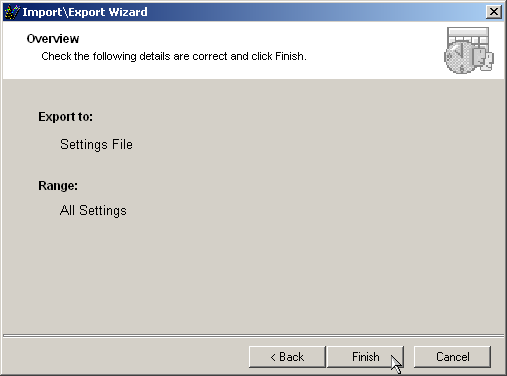Click Finish to complete the export
The height and width of the screenshot is (376, 507).
[366, 357]
